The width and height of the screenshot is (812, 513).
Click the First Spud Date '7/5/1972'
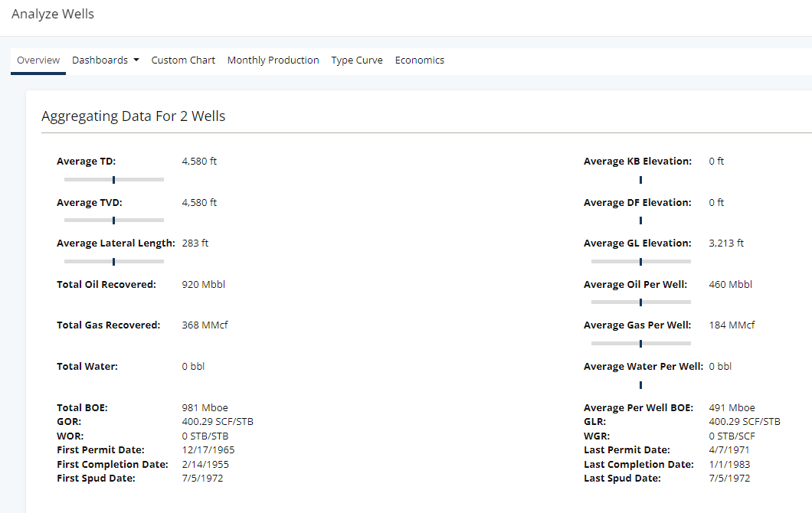tap(202, 479)
